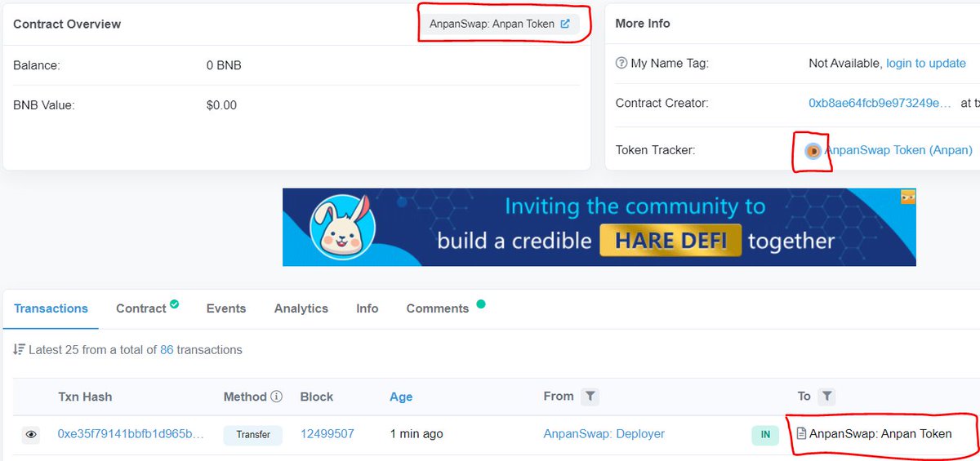Click the AnpanSwap: Deployer address link

coord(604,434)
